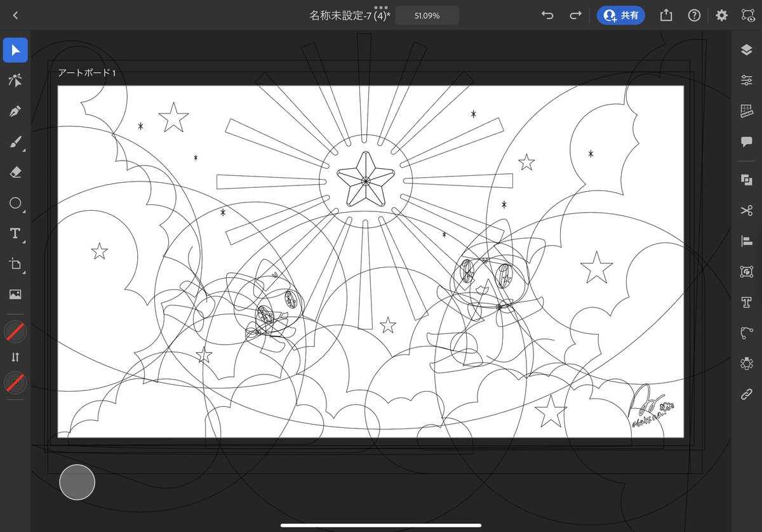Tap the touch shortcut circle
The width and height of the screenshot is (762, 532).
tap(77, 482)
